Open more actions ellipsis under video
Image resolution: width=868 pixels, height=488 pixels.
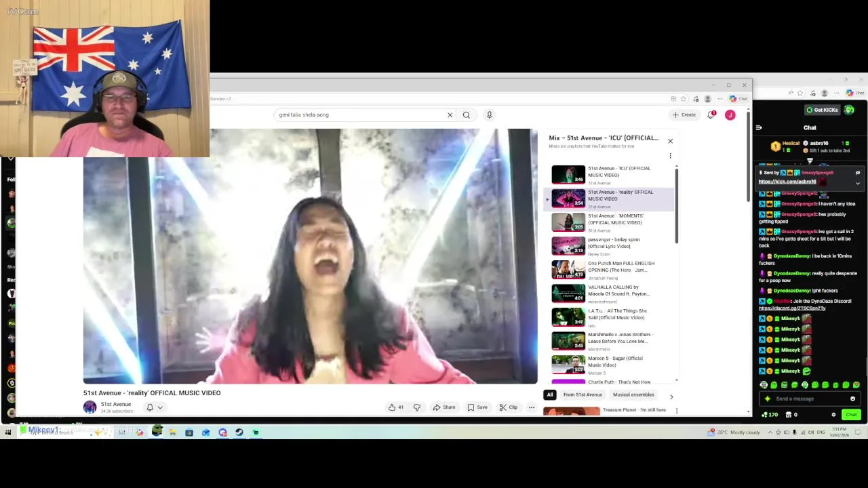pyautogui.click(x=532, y=407)
